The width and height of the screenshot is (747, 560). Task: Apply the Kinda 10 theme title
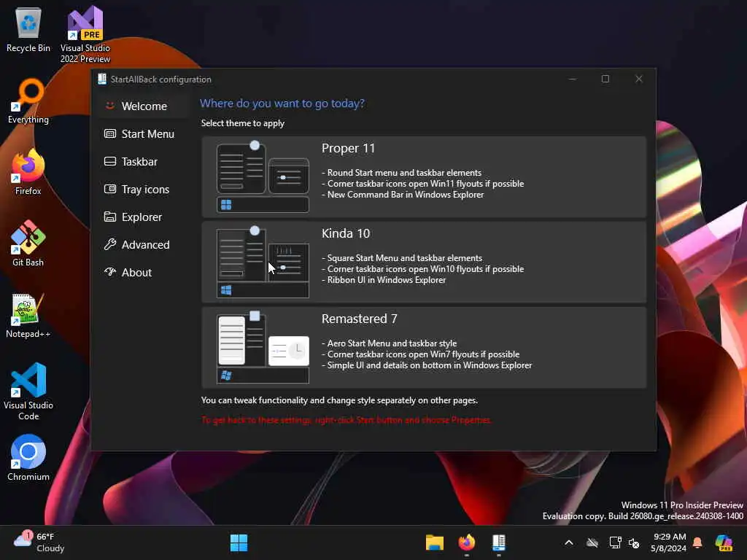346,233
